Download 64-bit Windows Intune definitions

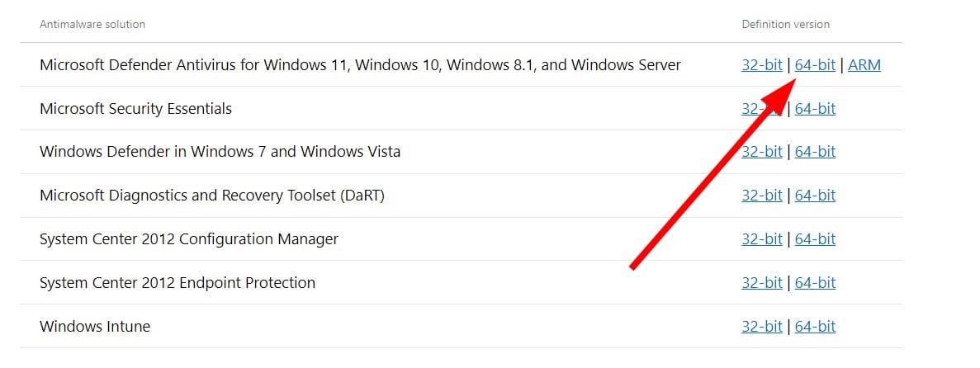(x=815, y=327)
